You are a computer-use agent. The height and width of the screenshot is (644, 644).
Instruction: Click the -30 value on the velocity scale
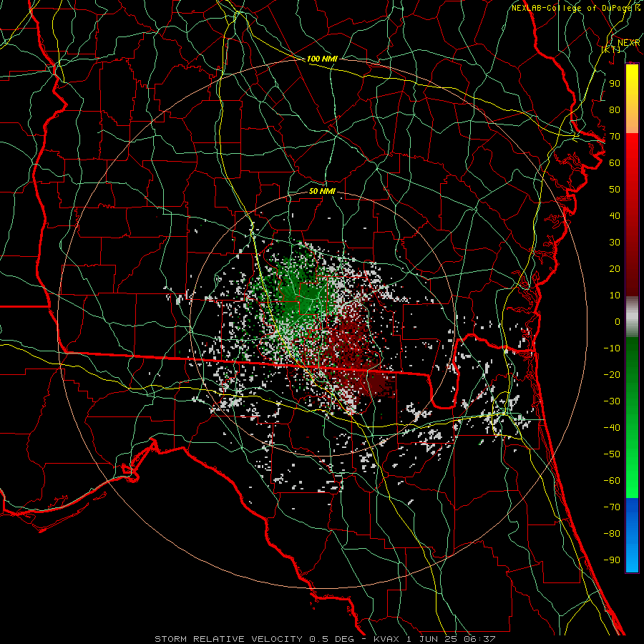coord(612,401)
